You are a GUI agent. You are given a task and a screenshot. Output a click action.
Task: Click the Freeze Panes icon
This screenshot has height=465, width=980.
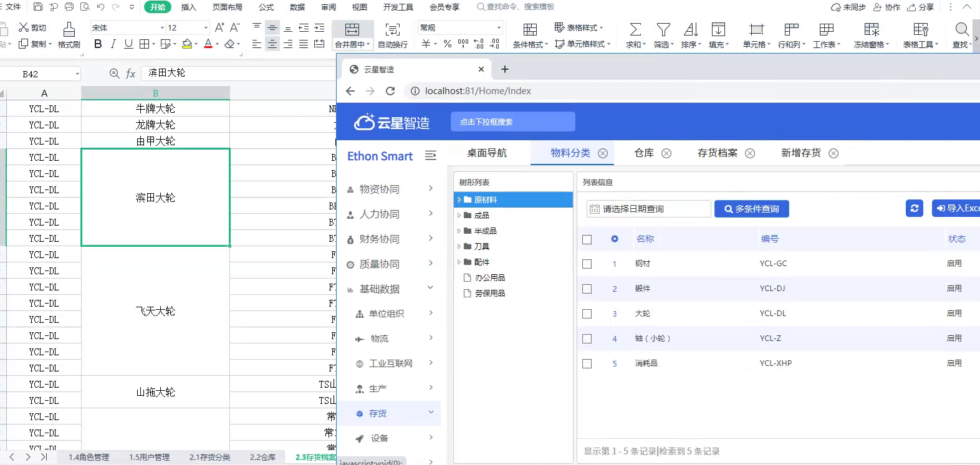point(871,35)
